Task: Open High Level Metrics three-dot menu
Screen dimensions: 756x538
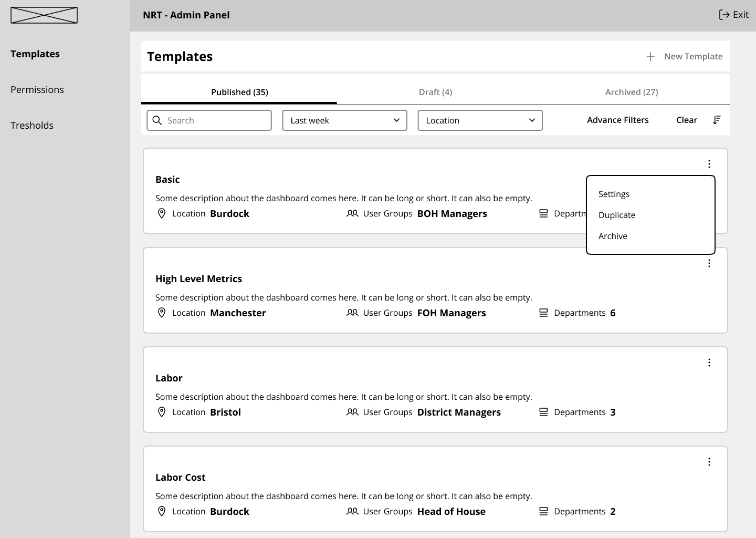Action: point(709,263)
